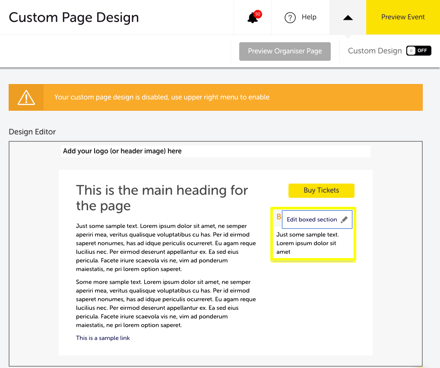The image size is (440, 368).
Task: Click paragraph starting 'Some more sample text'
Action: point(166,303)
